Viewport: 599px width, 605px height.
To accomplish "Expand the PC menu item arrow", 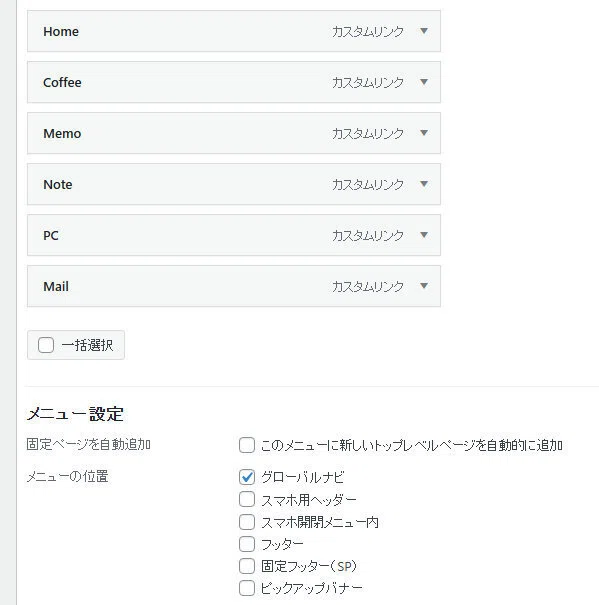I will [x=424, y=235].
